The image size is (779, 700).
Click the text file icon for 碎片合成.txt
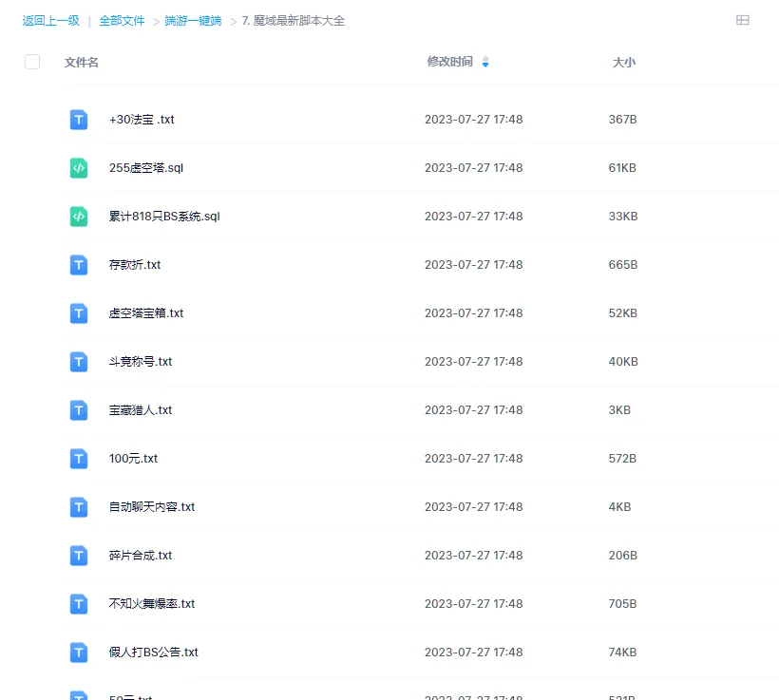79,556
